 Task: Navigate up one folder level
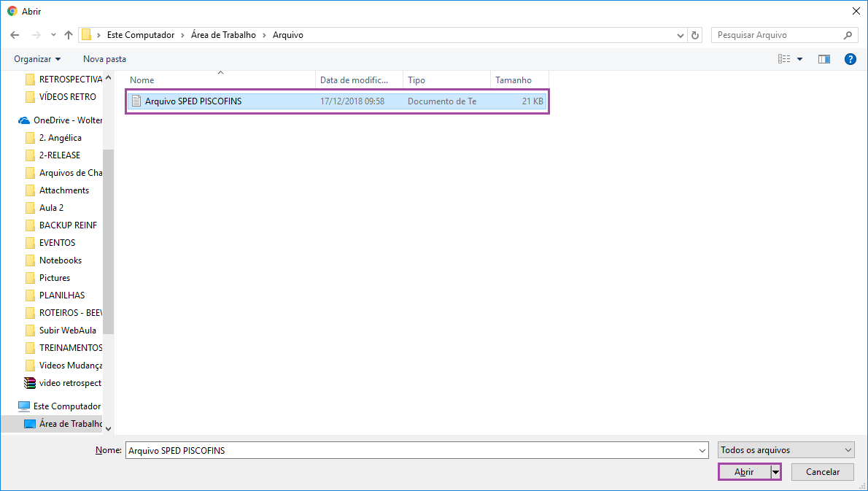[x=69, y=35]
